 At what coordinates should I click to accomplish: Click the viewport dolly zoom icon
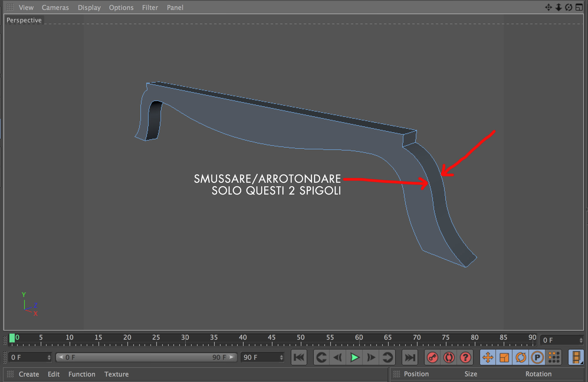pos(558,7)
